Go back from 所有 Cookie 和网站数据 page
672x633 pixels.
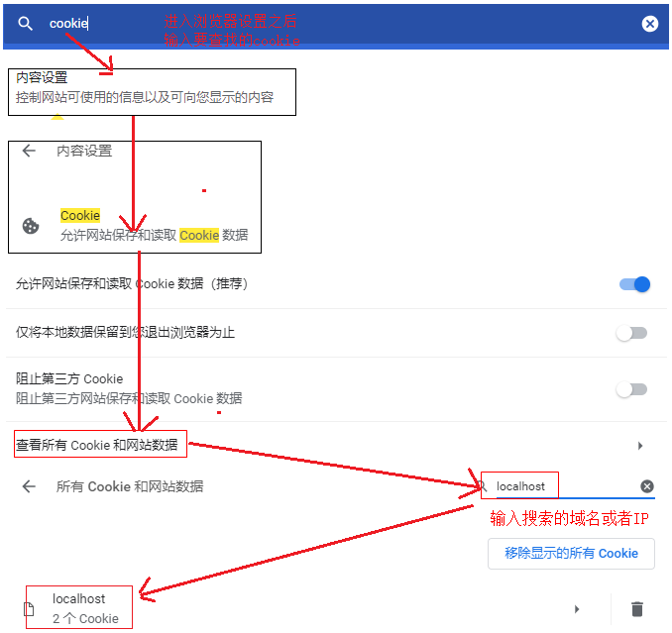coord(29,486)
